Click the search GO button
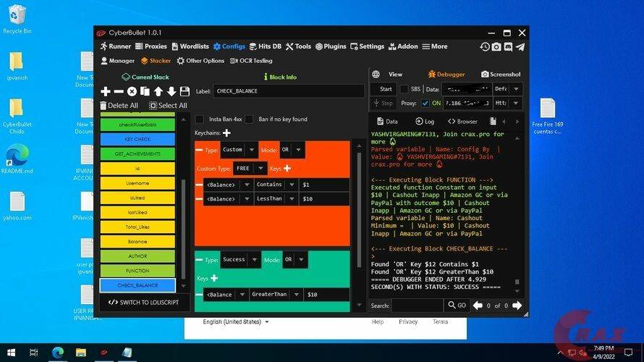644x362 pixels. pos(457,306)
